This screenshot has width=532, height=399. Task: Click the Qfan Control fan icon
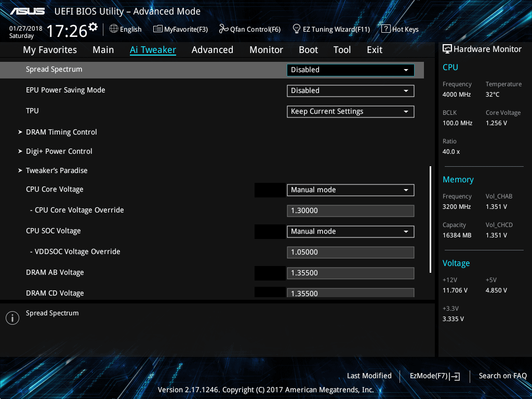pos(223,29)
